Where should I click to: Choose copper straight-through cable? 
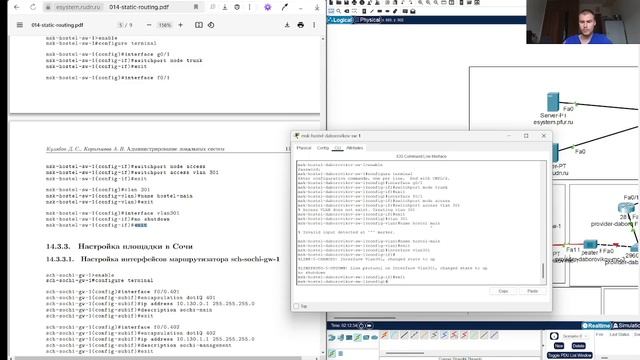click(x=404, y=335)
